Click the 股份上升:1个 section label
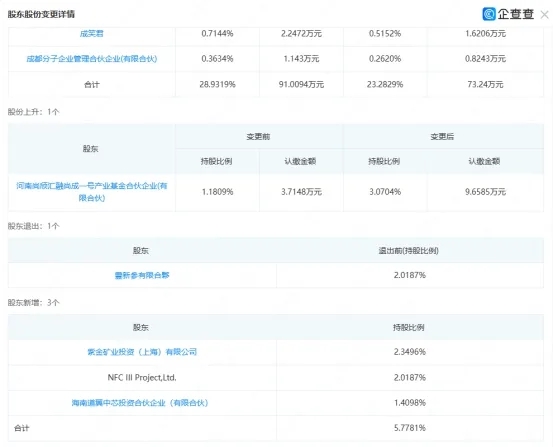This screenshot has height=447, width=554. (x=34, y=112)
